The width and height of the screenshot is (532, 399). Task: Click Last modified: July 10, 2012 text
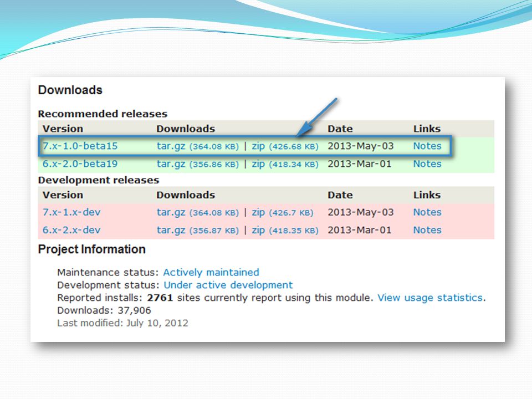[123, 323]
